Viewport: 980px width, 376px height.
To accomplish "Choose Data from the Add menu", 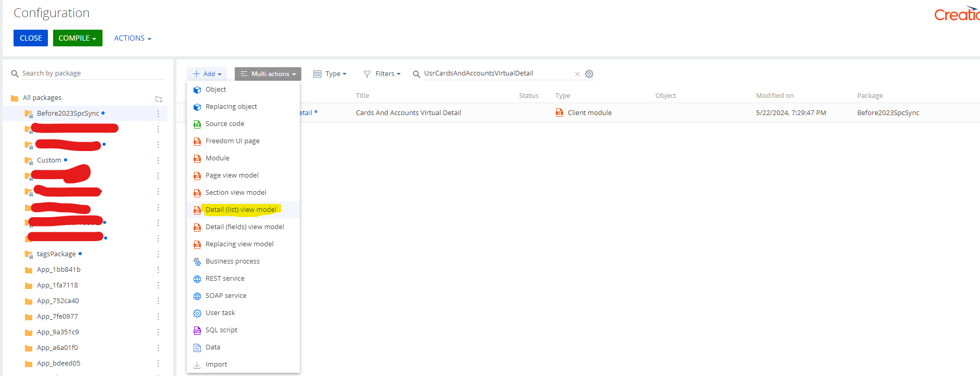I will click(243, 347).
